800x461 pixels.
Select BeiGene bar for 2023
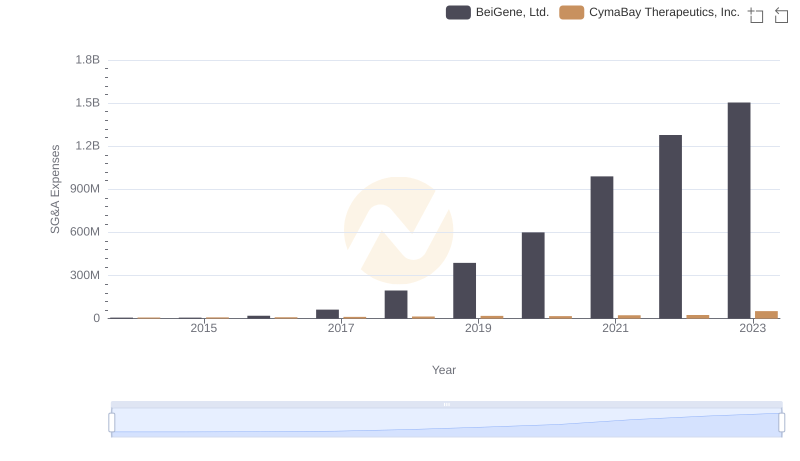[x=739, y=210]
